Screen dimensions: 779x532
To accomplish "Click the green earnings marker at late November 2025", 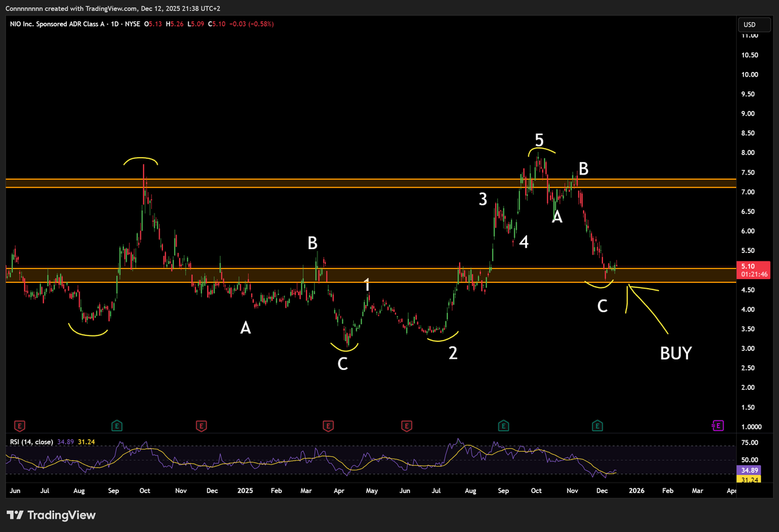I will point(597,426).
